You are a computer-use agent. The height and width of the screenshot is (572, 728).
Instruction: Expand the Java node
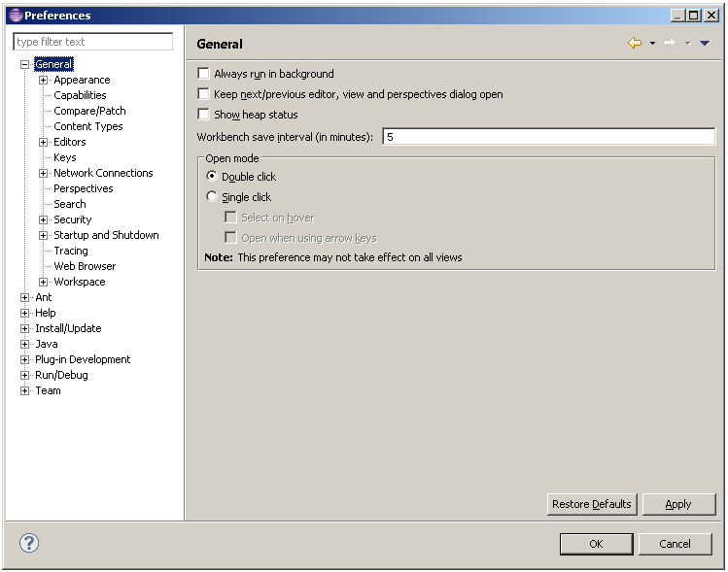(24, 344)
